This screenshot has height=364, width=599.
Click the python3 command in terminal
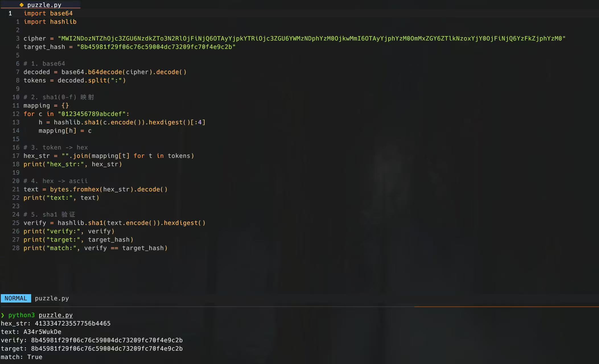21,315
